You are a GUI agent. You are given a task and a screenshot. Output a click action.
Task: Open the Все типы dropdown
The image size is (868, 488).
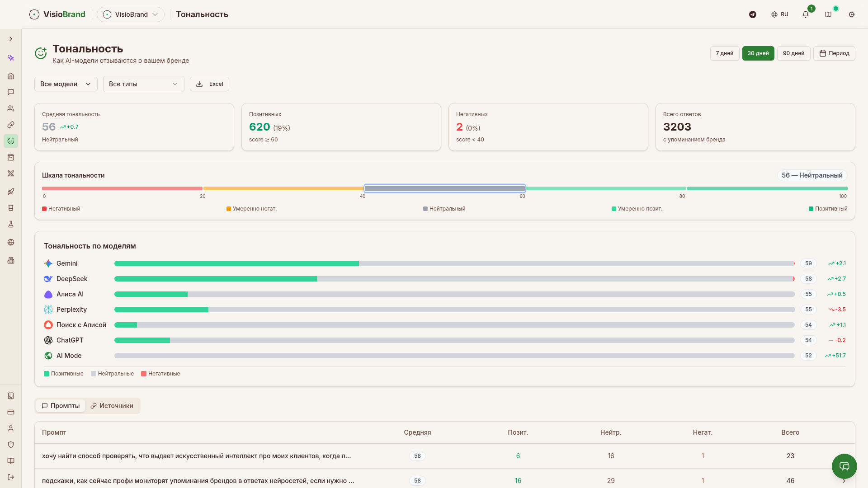[143, 84]
